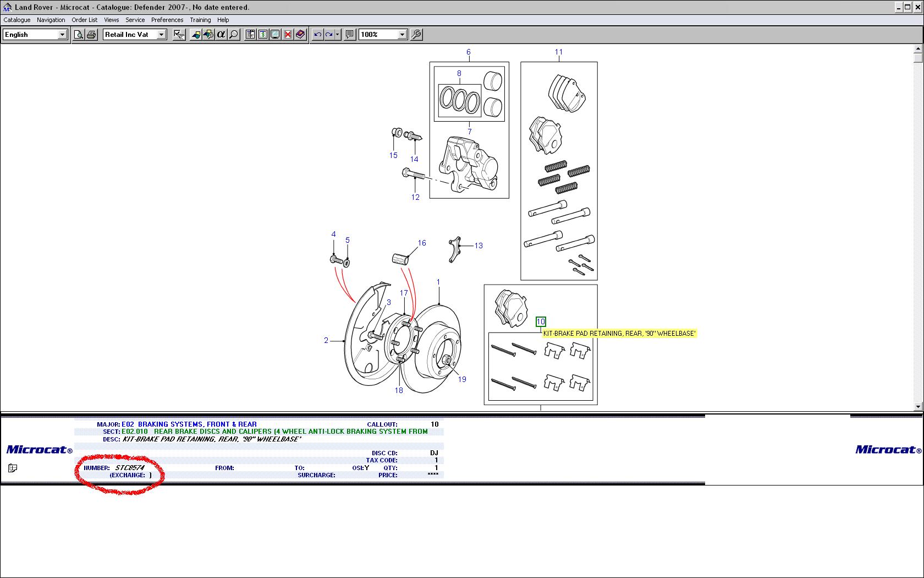Open the Views menu
This screenshot has height=578, width=924.
click(x=111, y=20)
